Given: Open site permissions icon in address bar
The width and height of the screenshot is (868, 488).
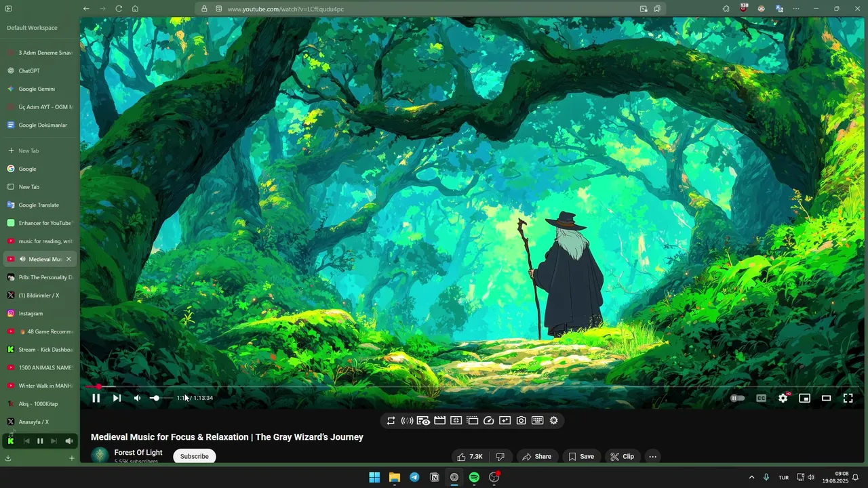Looking at the screenshot, I should click(218, 9).
